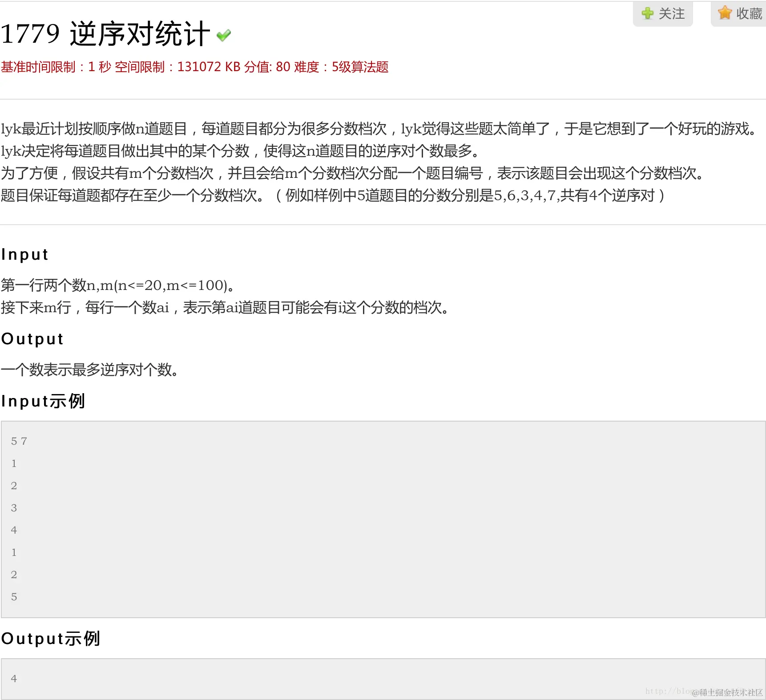The image size is (766, 700).
Task: Click the paragraph line starting '为了方便'
Action: [353, 173]
